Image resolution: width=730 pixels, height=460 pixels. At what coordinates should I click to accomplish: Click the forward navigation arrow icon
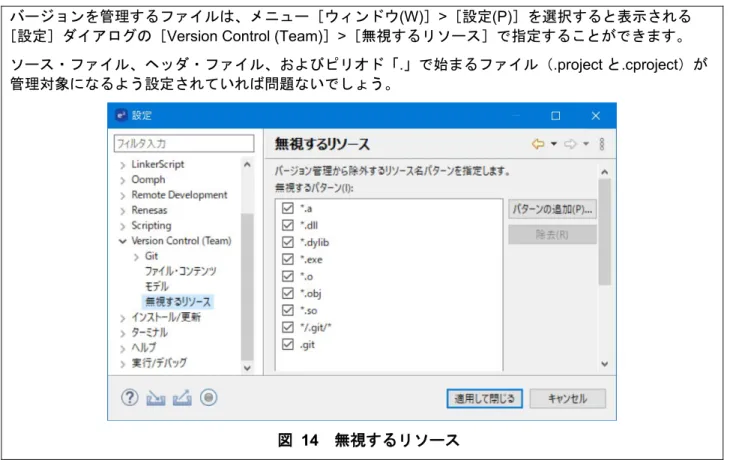click(x=570, y=144)
